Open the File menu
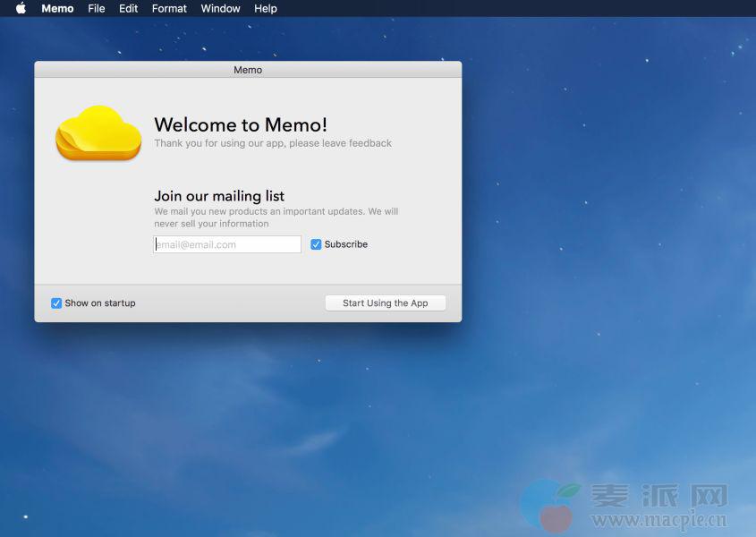Screen dimensions: 756x537 point(97,8)
